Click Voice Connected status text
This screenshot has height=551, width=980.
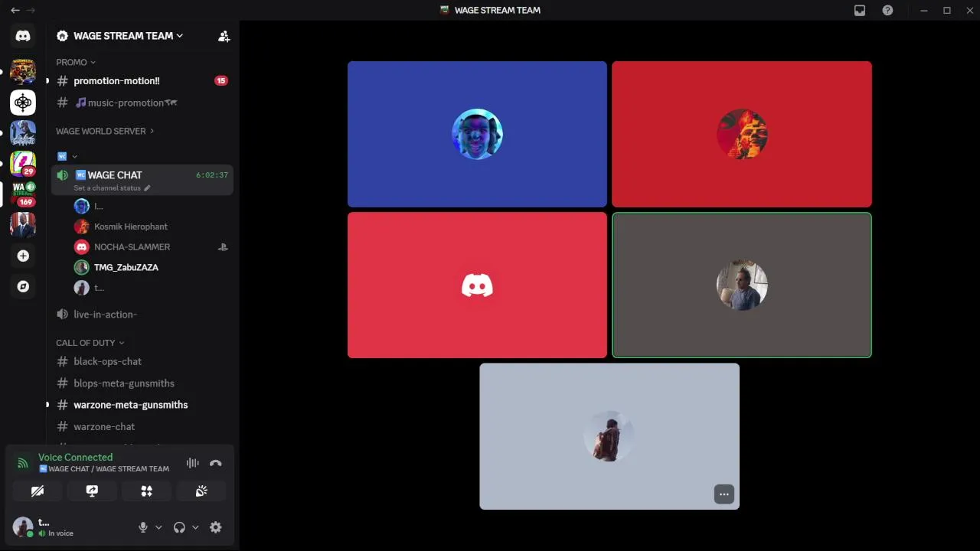75,457
